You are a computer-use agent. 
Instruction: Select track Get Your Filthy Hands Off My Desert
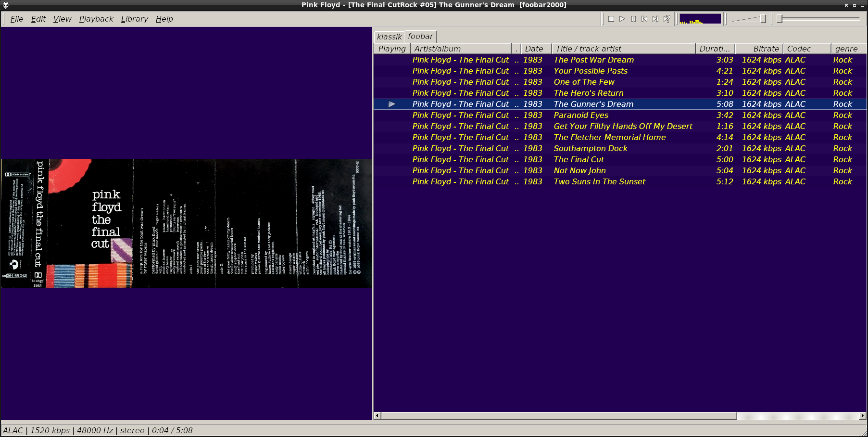click(620, 126)
